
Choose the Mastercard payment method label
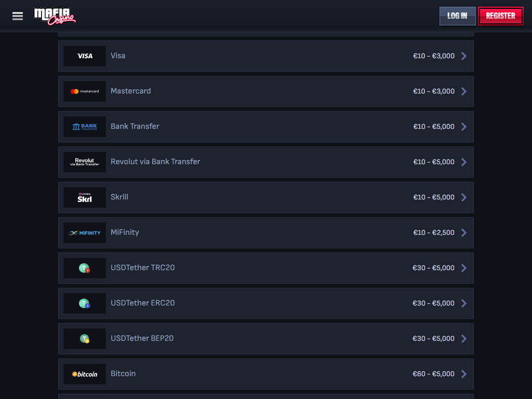(x=130, y=91)
